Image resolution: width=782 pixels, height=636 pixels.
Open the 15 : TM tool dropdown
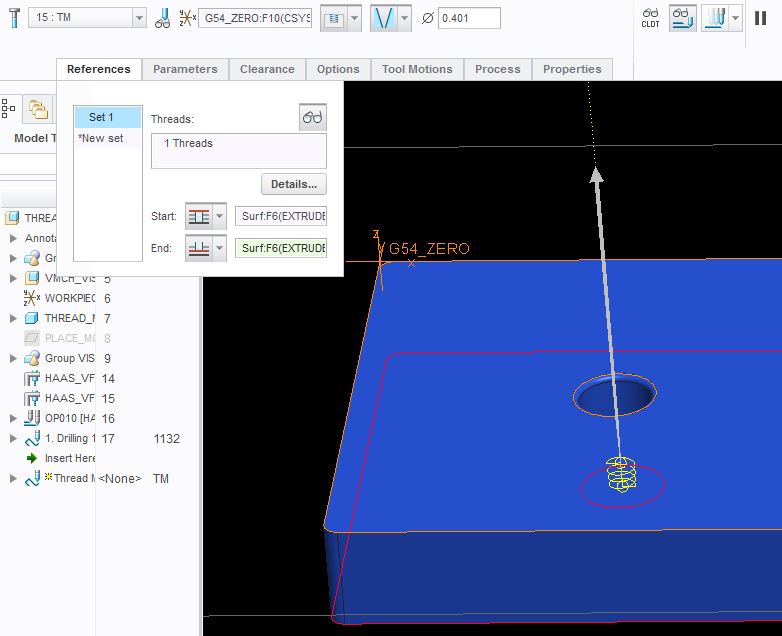(x=139, y=18)
